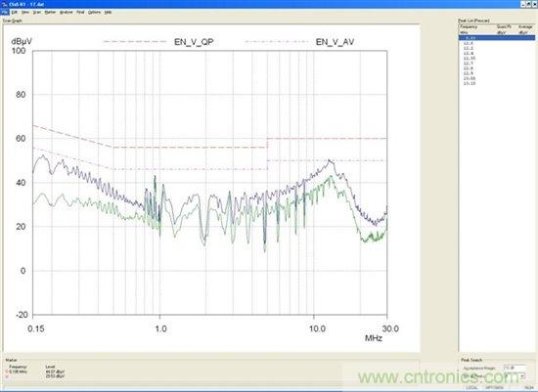Select the 12.55 entry in peak list

pos(469,59)
